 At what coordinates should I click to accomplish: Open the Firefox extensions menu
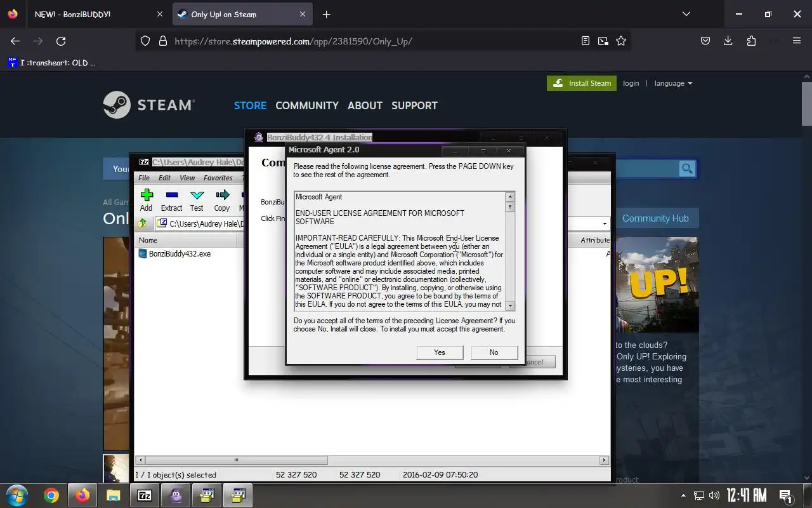[751, 41]
